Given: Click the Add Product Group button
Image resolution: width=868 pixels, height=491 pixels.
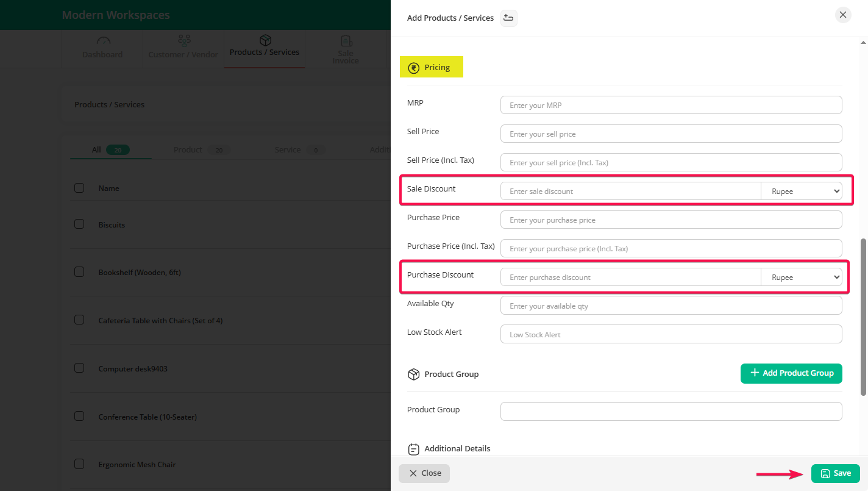Looking at the screenshot, I should (x=791, y=373).
